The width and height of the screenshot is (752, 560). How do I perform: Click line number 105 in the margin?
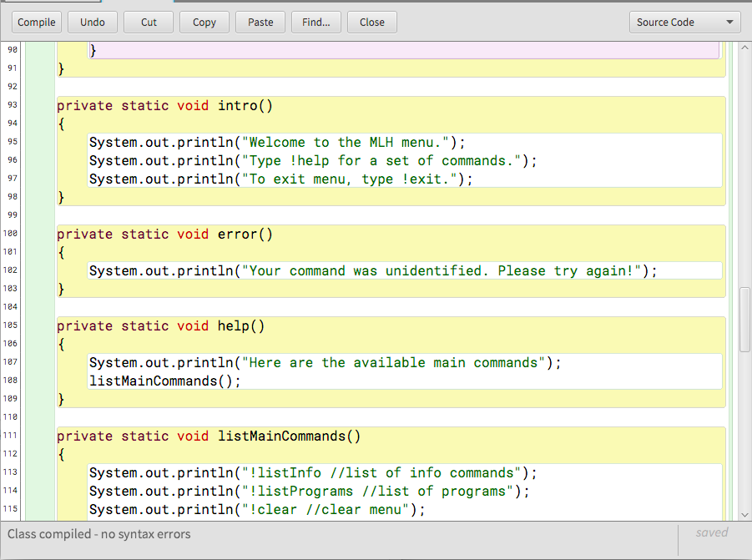[11, 325]
